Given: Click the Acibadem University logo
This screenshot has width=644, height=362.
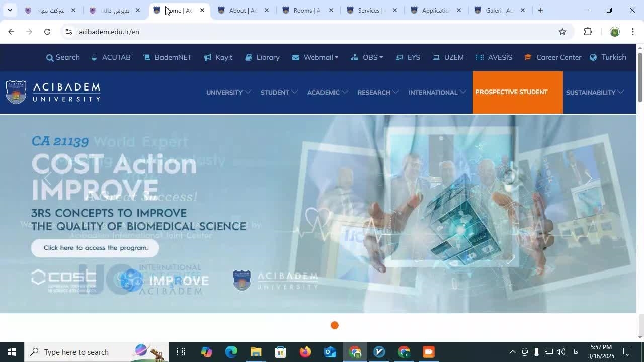Looking at the screenshot, I should 53,92.
